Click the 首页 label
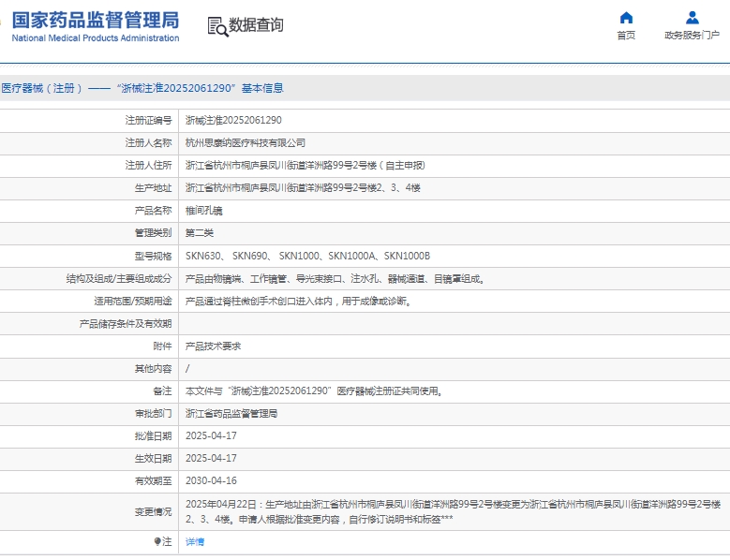The height and width of the screenshot is (560, 730). point(626,36)
